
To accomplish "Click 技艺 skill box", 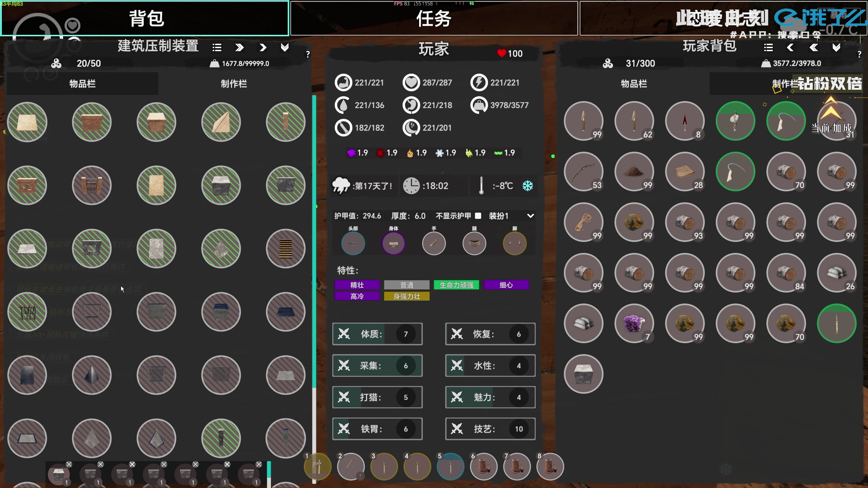I will (490, 429).
